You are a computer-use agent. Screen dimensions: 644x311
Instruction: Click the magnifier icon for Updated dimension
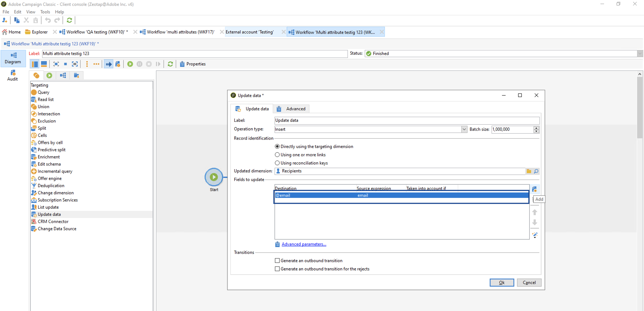coord(536,171)
